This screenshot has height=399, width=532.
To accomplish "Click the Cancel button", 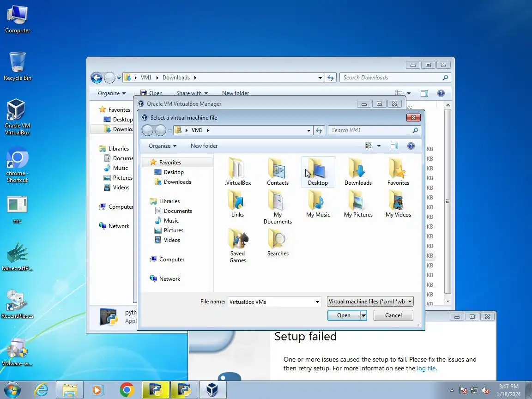I will click(393, 315).
